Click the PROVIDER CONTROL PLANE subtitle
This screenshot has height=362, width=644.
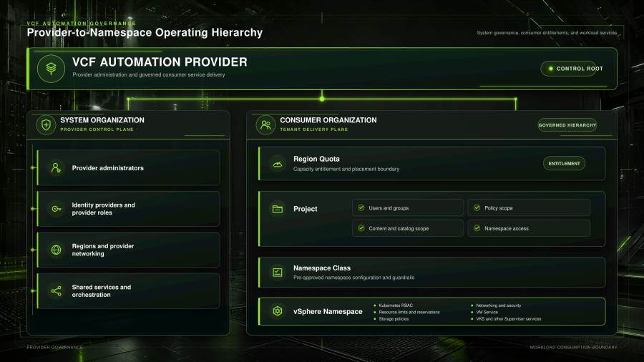point(97,129)
